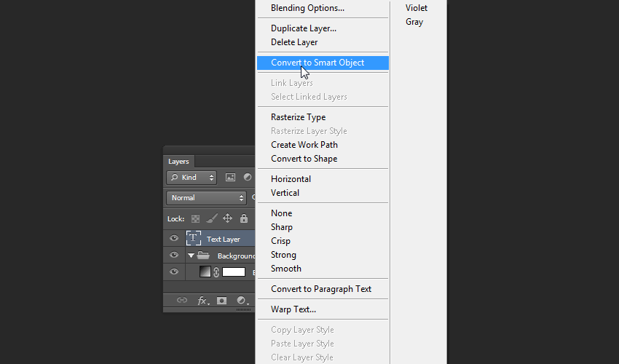Collapse the Background group folder arrow

pyautogui.click(x=192, y=256)
